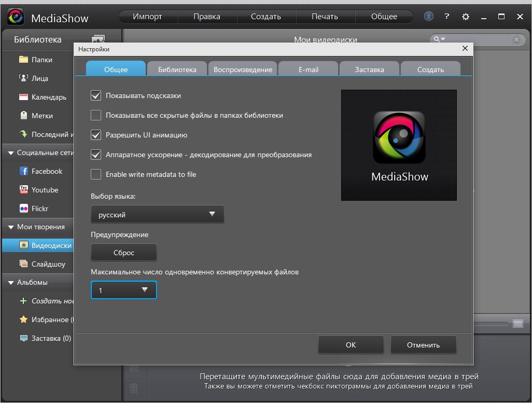Screen dimensions: 532x403
Task: Switch to the Воспроизведение tab
Action: pyautogui.click(x=243, y=70)
